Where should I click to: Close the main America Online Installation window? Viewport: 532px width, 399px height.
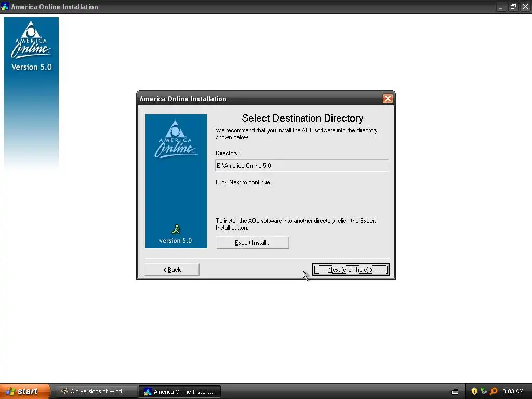[x=526, y=6]
